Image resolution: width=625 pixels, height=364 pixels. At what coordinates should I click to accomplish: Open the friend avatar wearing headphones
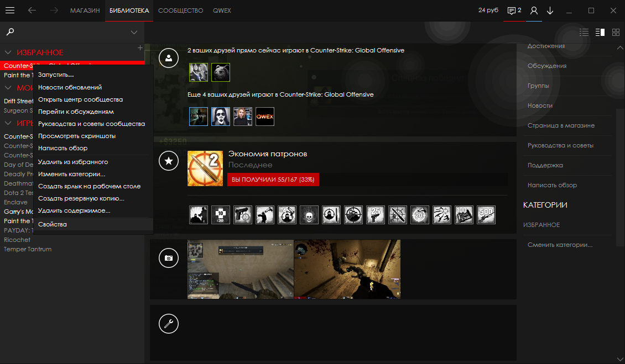click(199, 72)
